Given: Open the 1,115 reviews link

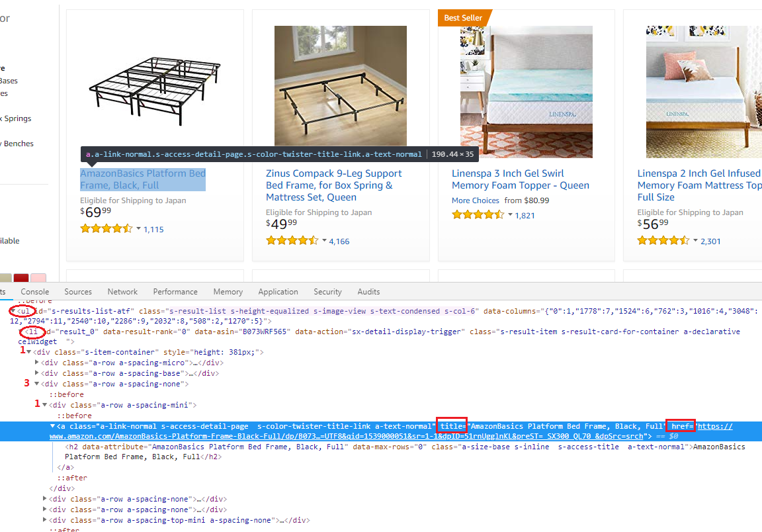Looking at the screenshot, I should (153, 230).
